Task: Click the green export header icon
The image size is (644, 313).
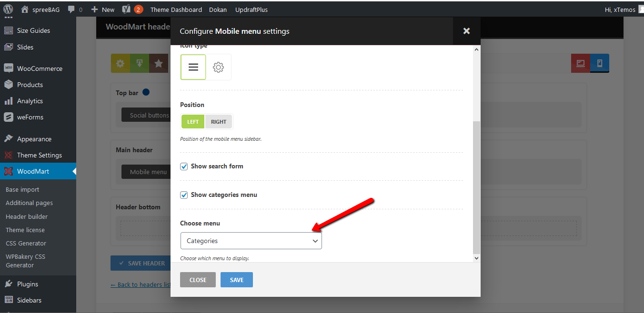Action: tap(140, 63)
